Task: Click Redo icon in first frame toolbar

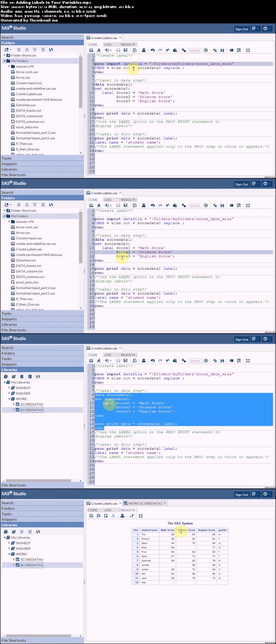Action: tap(160, 50)
